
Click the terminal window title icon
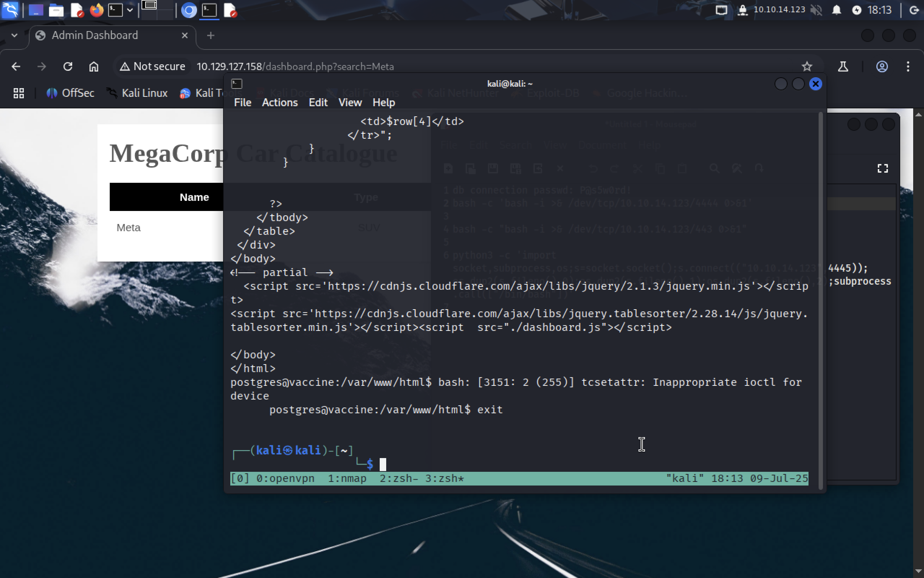237,84
